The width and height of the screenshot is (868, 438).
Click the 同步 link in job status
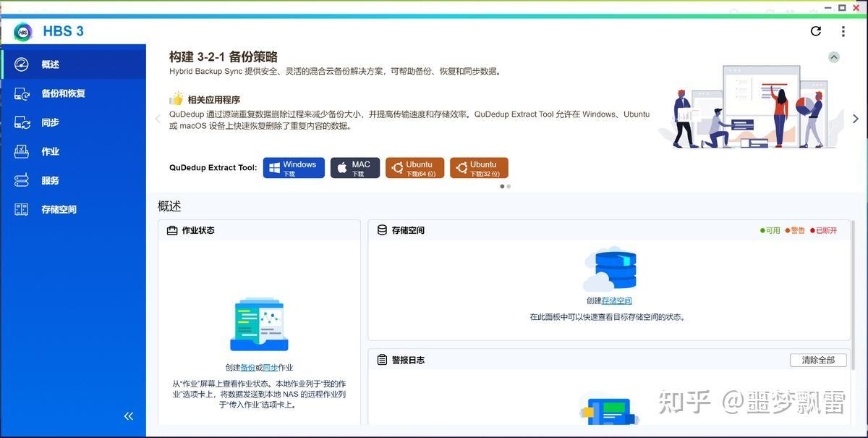pyautogui.click(x=270, y=368)
